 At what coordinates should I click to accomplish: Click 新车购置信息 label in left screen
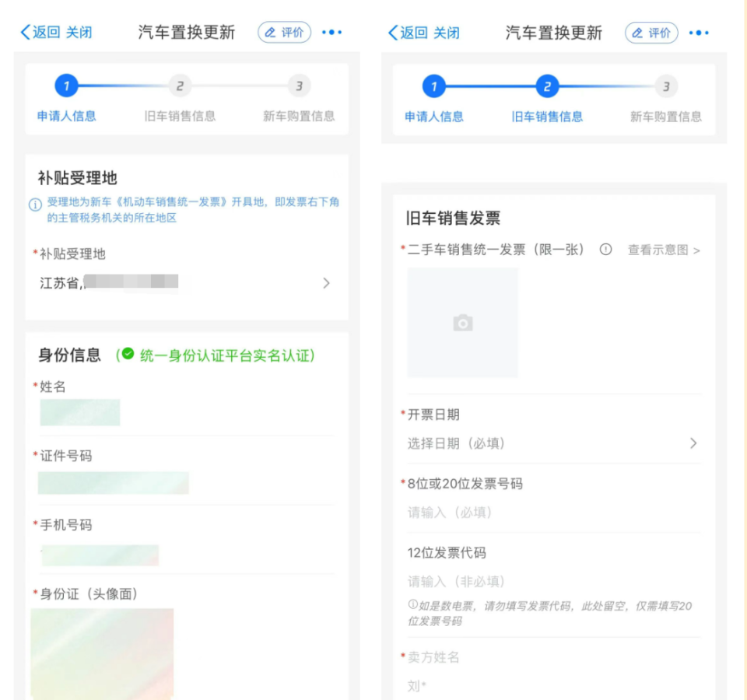[299, 116]
